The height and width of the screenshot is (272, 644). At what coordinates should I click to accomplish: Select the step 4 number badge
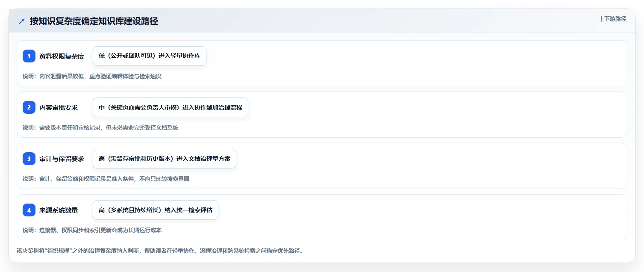(29, 210)
